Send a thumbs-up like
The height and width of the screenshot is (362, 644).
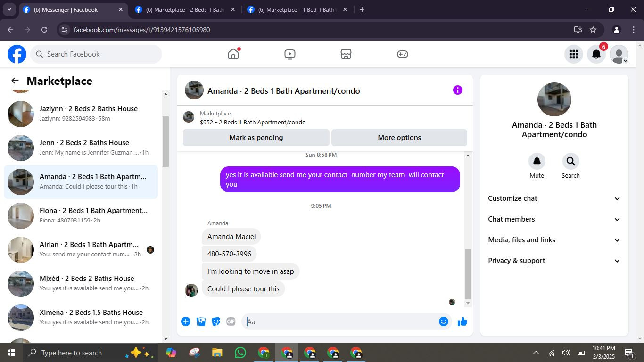[462, 321]
